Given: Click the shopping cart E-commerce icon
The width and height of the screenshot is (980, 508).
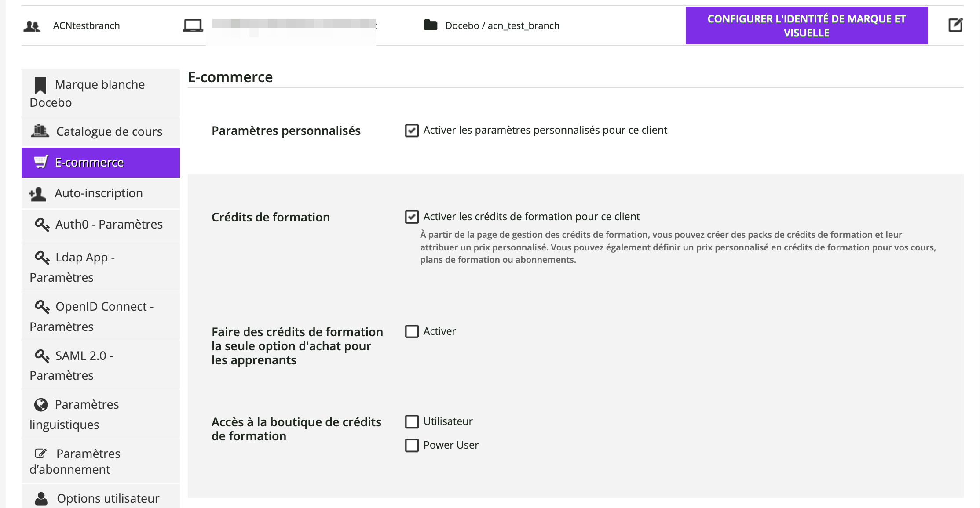Looking at the screenshot, I should [x=41, y=162].
